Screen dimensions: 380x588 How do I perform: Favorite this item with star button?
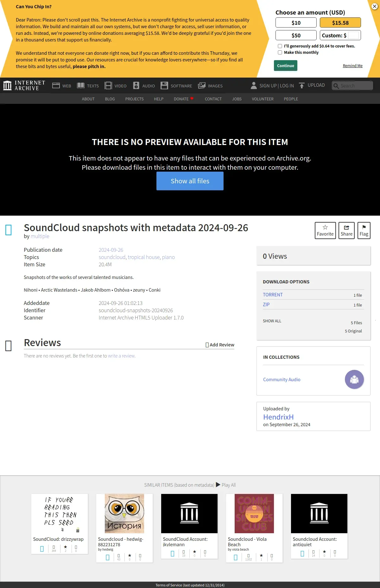[x=325, y=231]
